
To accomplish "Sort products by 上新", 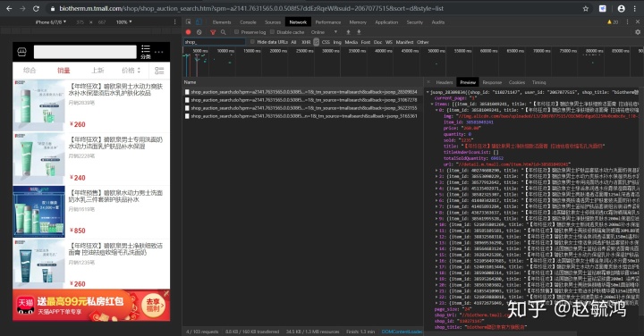I will coord(97,71).
